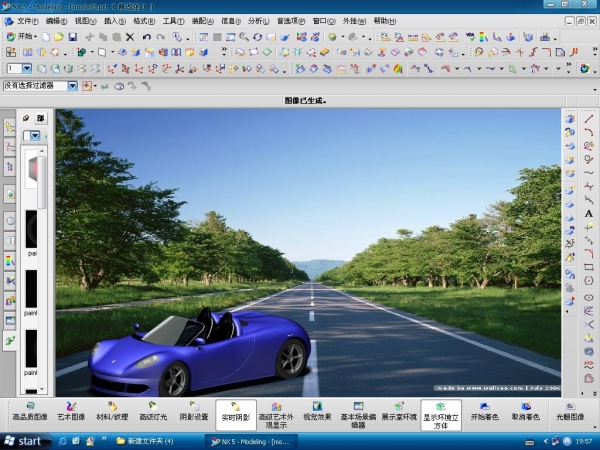Viewport: 600px width, 450px height.
Task: Expand the second toolbar row overflow chevron at far right
Action: tap(595, 50)
